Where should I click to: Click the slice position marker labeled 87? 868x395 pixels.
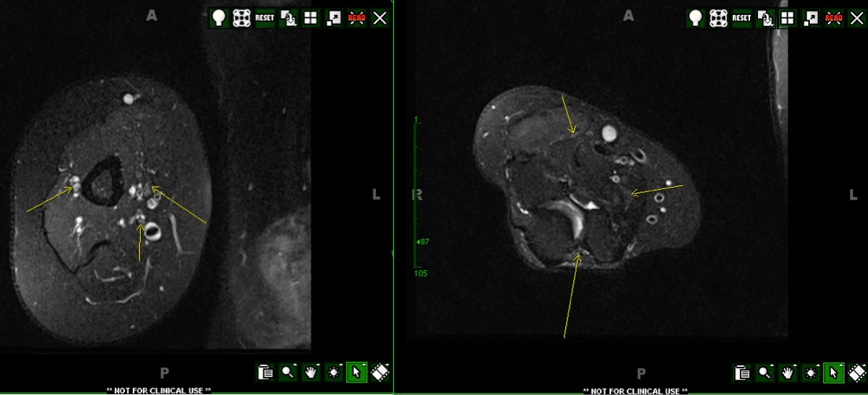tap(422, 242)
